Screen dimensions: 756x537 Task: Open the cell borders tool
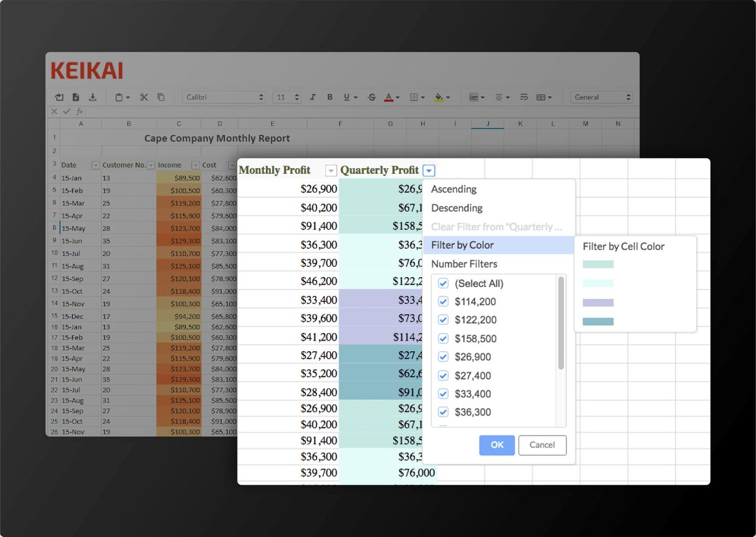click(x=415, y=97)
